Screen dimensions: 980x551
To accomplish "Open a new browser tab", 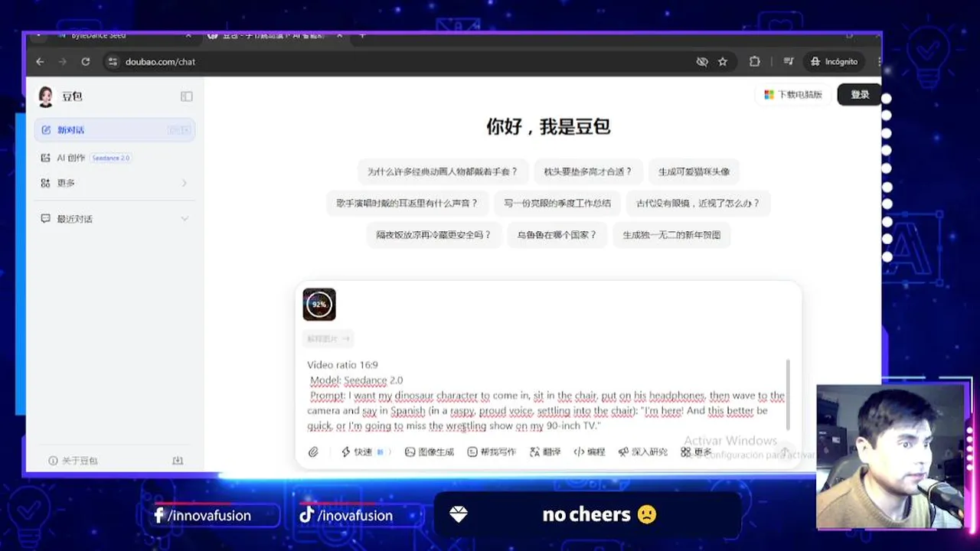I will point(362,36).
